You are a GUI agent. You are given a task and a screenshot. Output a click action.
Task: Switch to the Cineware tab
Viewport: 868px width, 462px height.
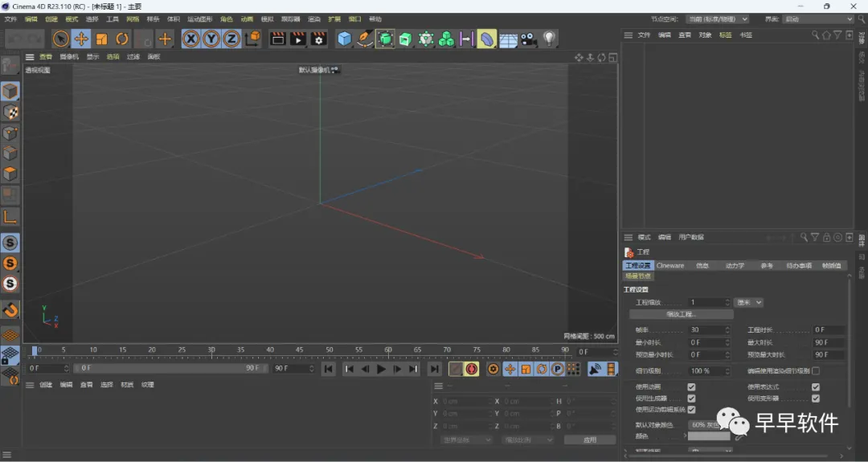(670, 265)
